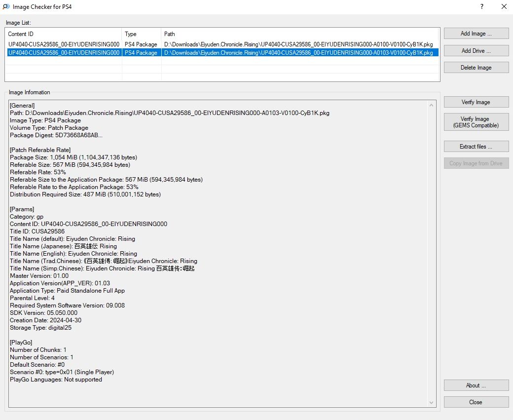Click the 'Creation Date: 2024-04-30' line

tap(45, 320)
